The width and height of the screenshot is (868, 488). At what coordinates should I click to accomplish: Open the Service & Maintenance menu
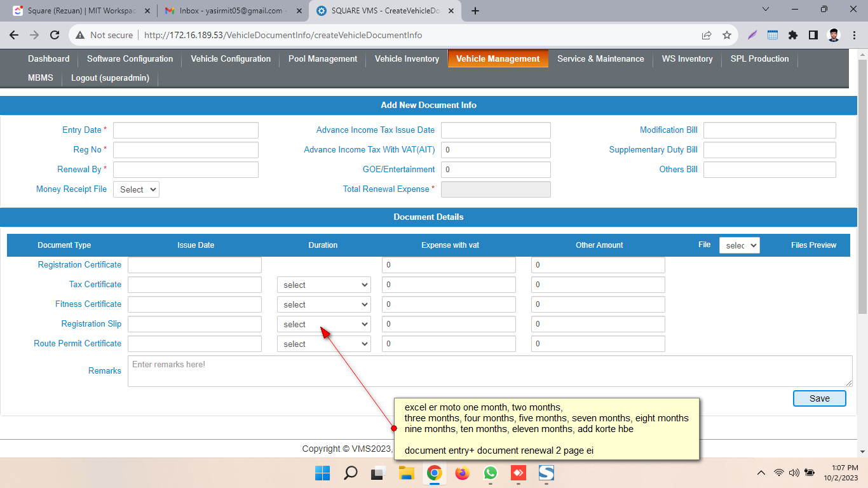600,58
